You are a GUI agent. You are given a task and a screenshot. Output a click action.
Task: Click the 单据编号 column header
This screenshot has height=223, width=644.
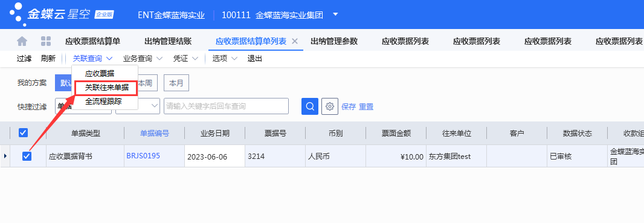(x=155, y=133)
